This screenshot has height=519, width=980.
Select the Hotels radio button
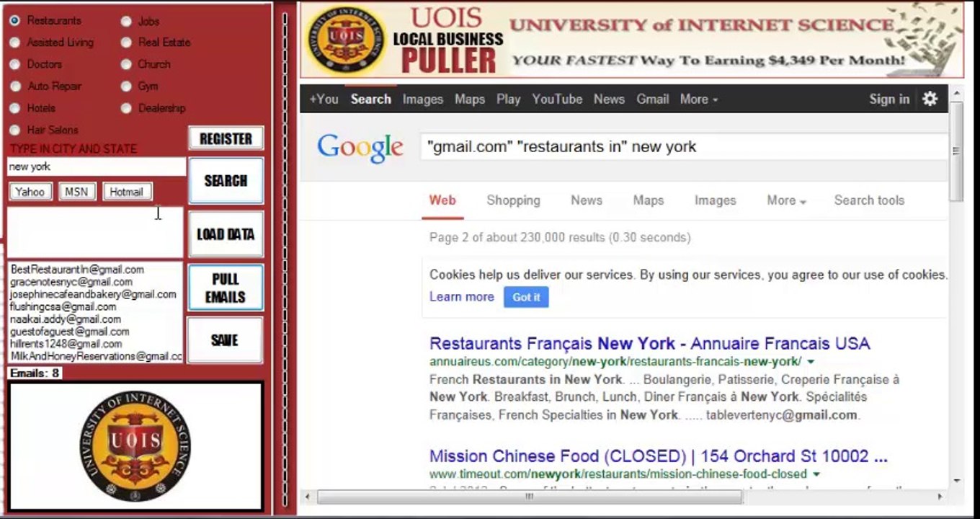[14, 108]
